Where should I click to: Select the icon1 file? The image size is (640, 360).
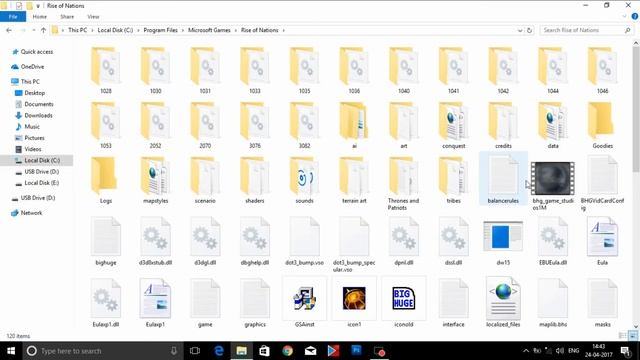(354, 302)
